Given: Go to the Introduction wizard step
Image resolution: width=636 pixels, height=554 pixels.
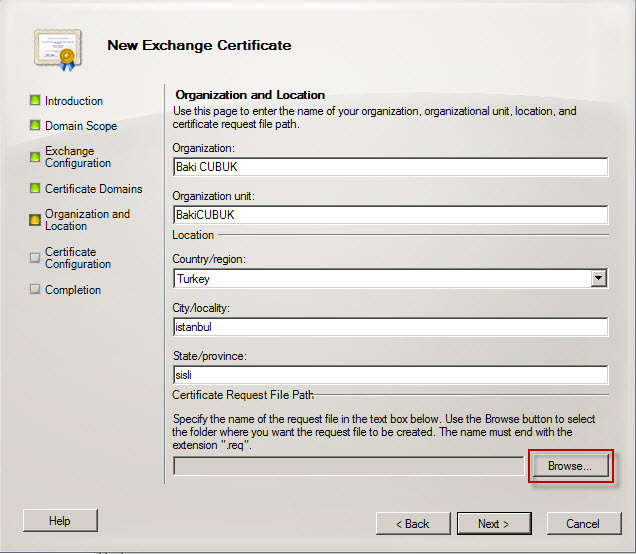Looking at the screenshot, I should coord(74,101).
